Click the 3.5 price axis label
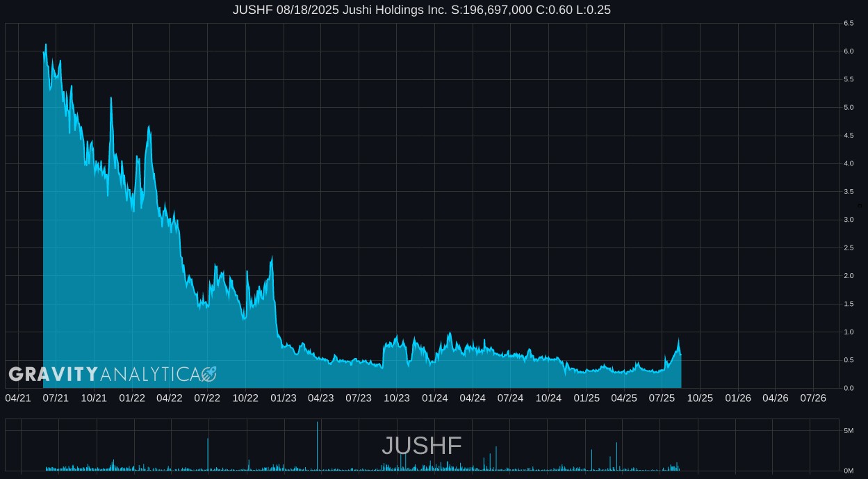Viewport: 868px width, 479px height. point(849,192)
